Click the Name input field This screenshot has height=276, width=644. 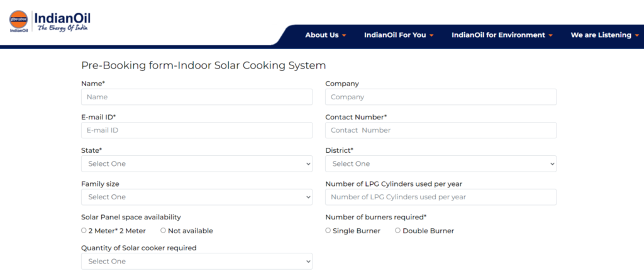click(x=196, y=97)
